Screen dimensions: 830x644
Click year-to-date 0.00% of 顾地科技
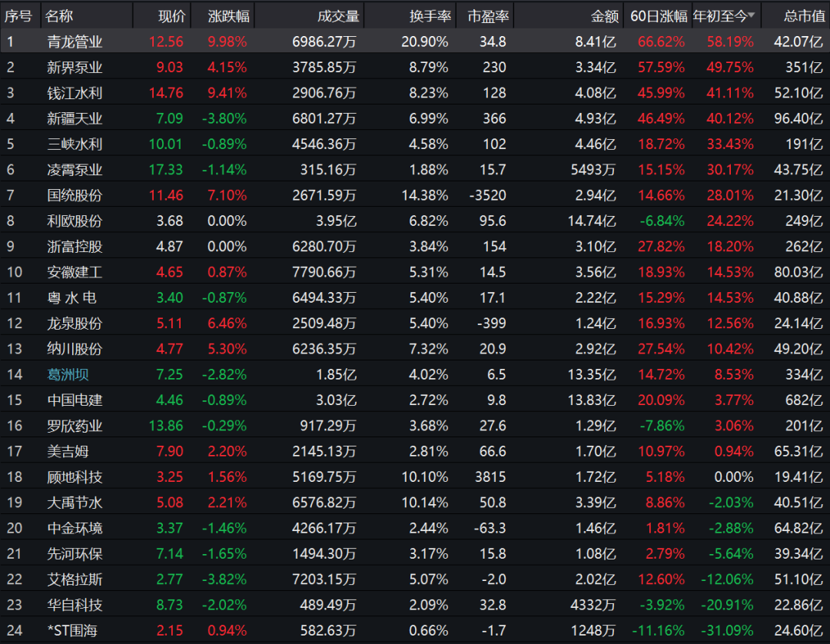coord(734,477)
